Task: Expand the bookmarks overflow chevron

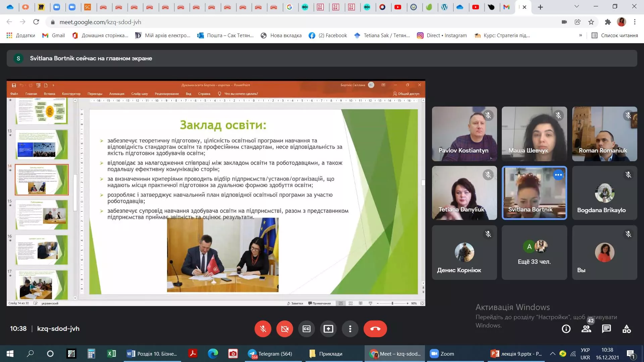Action: click(581, 35)
